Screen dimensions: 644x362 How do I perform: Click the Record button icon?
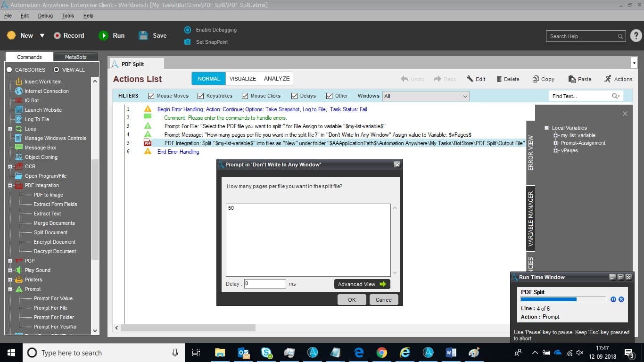tap(57, 35)
